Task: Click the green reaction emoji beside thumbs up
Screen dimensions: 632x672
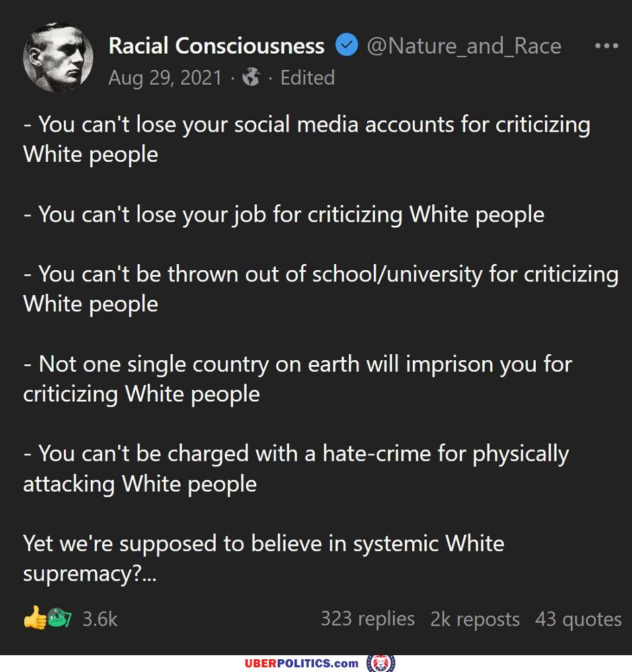Action: pos(60,618)
